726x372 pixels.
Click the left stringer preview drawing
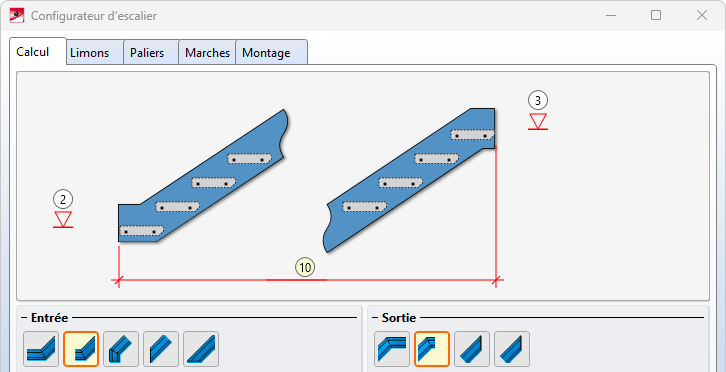pos(203,176)
